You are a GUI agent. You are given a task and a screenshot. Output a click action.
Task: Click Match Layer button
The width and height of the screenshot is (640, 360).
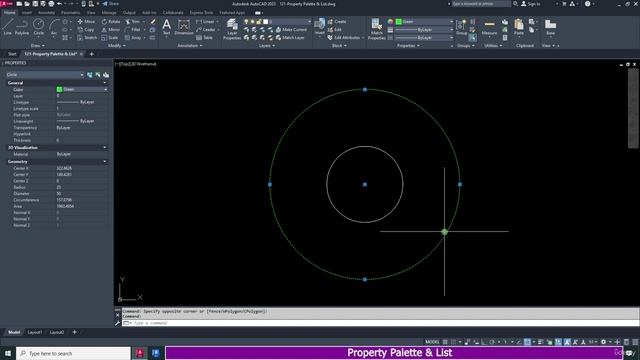290,38
